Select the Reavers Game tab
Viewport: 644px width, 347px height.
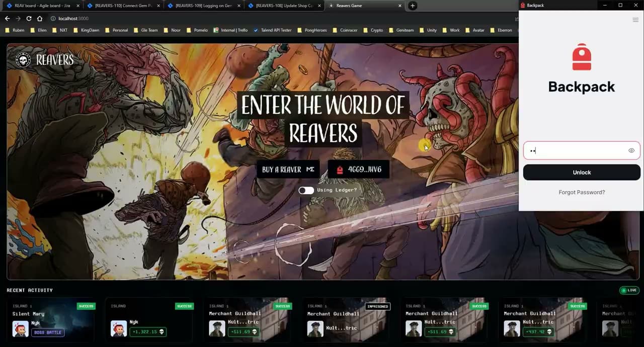(x=364, y=6)
